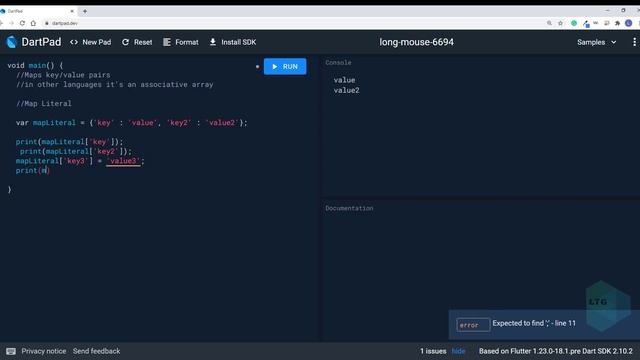640x360 pixels.
Task: Create a New Pad
Action: [91, 42]
